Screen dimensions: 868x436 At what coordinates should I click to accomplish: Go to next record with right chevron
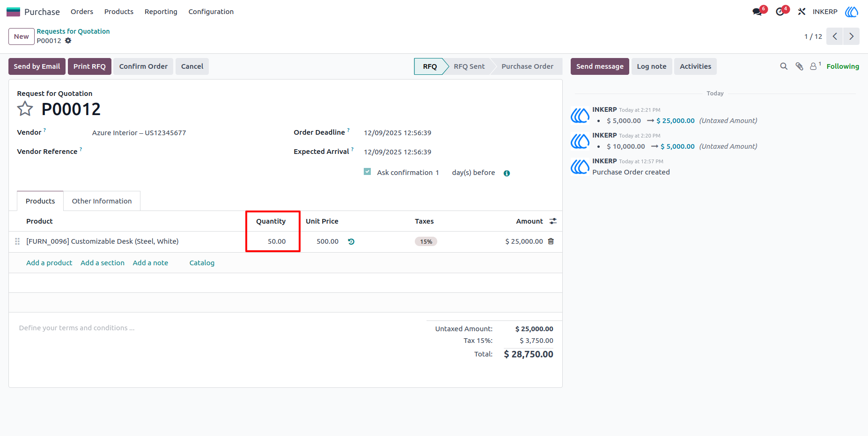[852, 36]
